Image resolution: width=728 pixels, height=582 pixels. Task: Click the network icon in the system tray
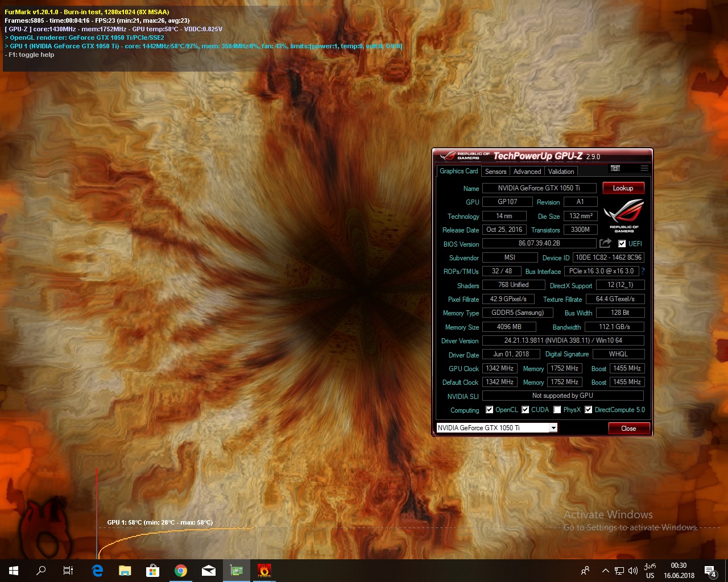pos(619,571)
